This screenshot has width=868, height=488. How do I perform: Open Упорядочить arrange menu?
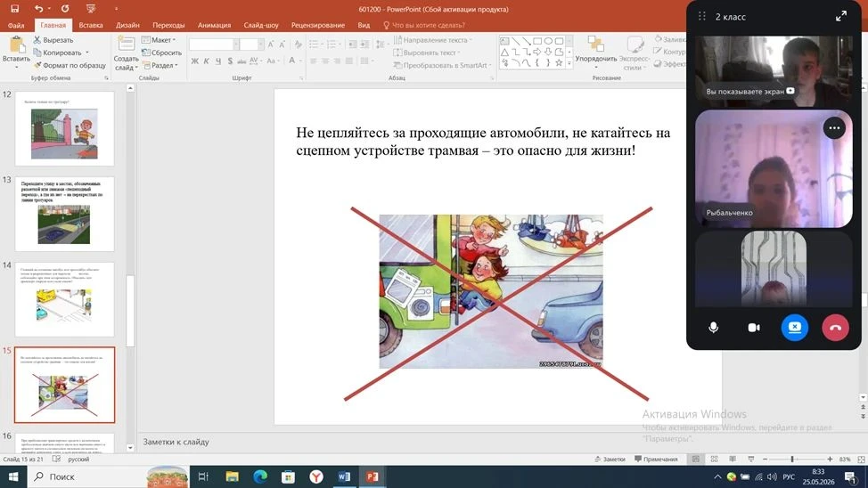pos(595,53)
